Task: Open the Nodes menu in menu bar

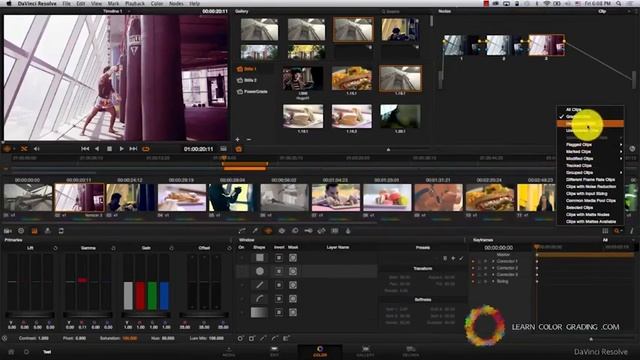Action: [176, 3]
